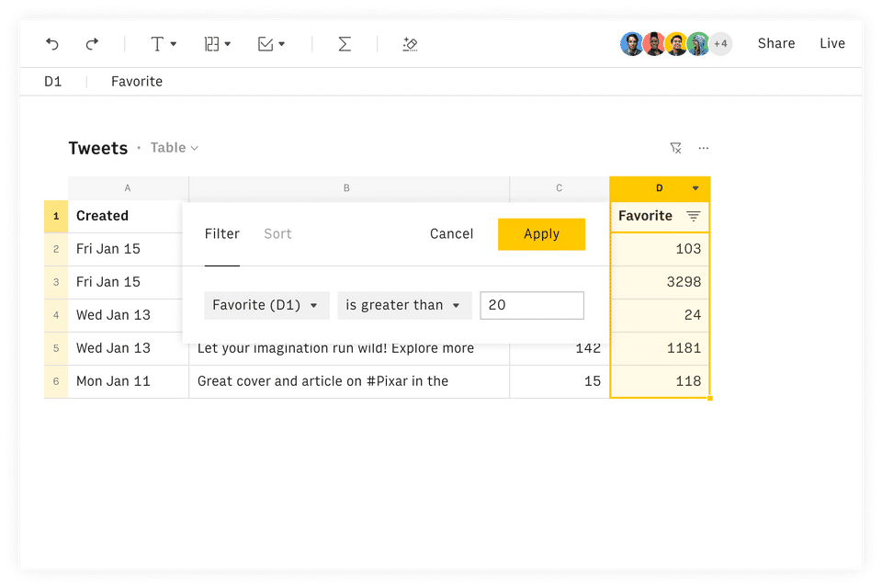
Task: Open the text format T tool
Action: pos(164,44)
